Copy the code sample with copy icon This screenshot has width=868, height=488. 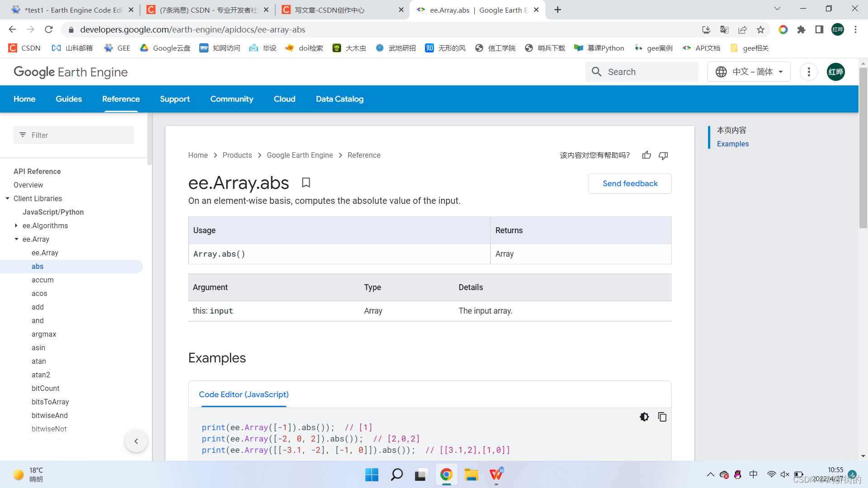662,417
